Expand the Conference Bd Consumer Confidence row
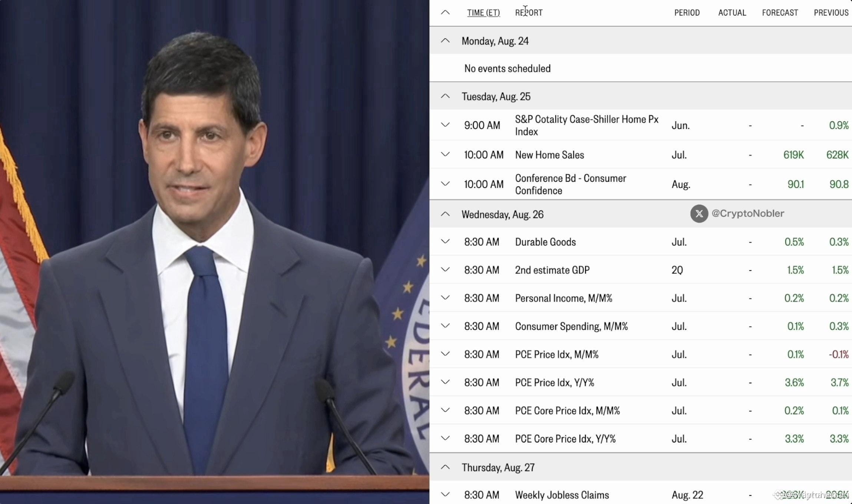Screen dimensions: 852x504 pyautogui.click(x=445, y=184)
